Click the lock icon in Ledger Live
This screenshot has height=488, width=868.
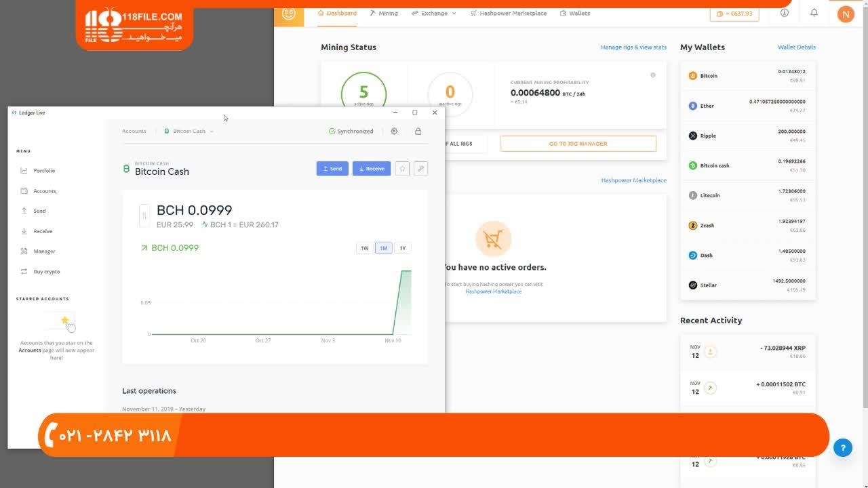[418, 131]
